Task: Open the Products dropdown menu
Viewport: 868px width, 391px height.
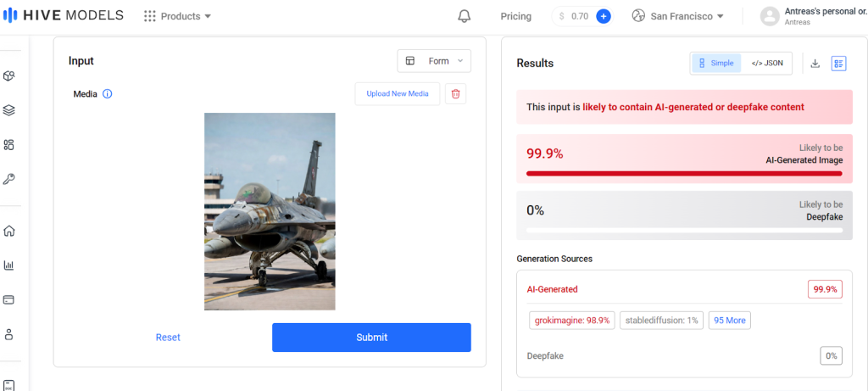Action: [178, 16]
